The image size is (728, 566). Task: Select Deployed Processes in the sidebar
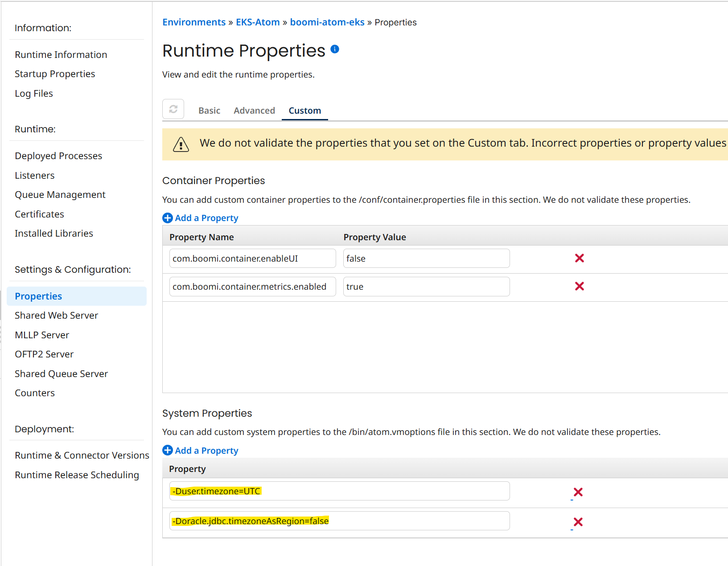tap(58, 156)
